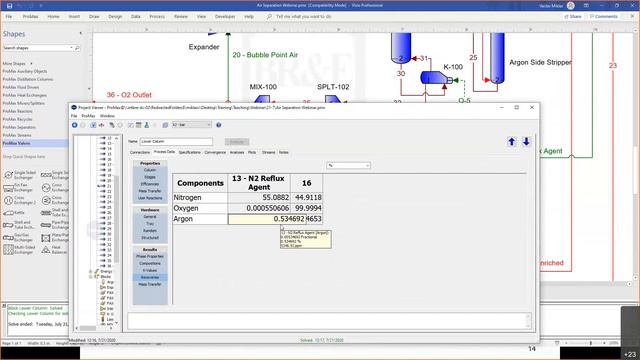The width and height of the screenshot is (640, 360).
Task: Select the Plate/Plate Exchanger shape
Action: point(54,237)
